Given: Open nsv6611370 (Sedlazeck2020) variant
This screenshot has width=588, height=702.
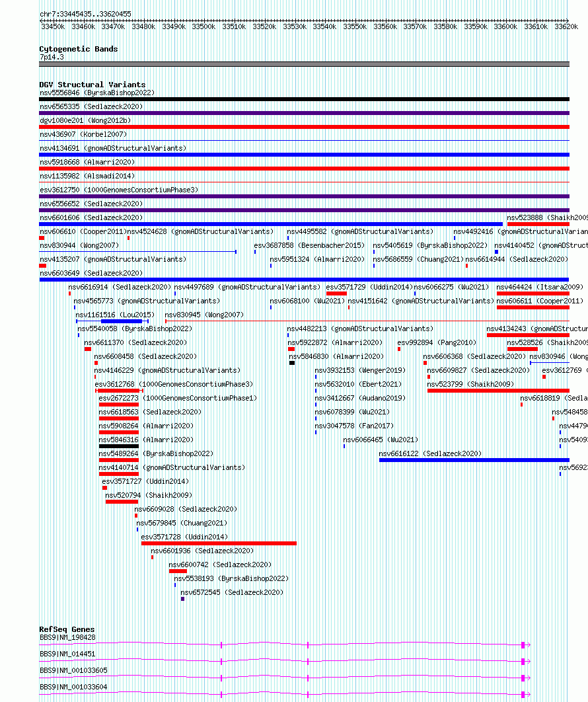Looking at the screenshot, I should [135, 342].
